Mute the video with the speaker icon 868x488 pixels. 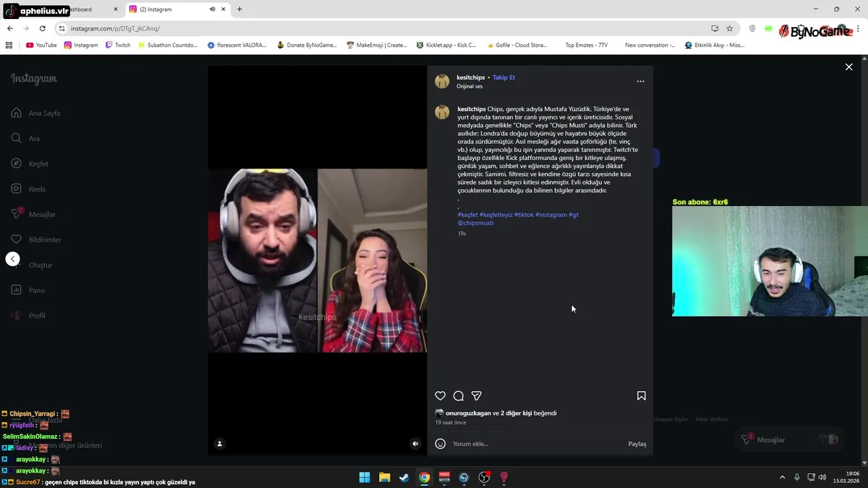pos(416,444)
